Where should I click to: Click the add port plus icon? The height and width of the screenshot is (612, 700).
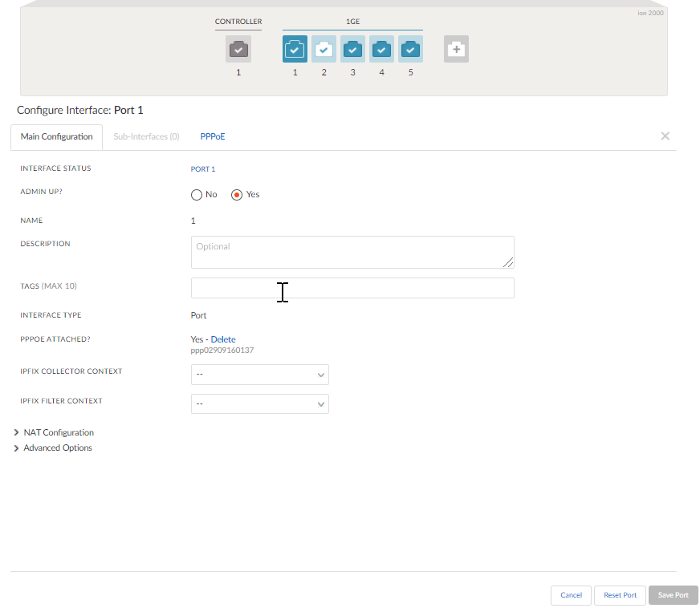pyautogui.click(x=456, y=49)
